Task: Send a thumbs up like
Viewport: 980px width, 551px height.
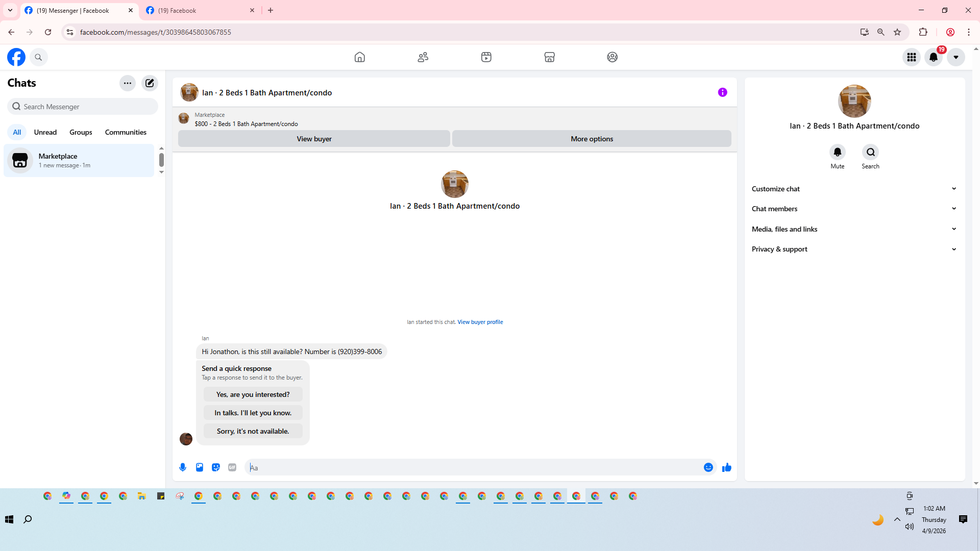Action: pyautogui.click(x=727, y=467)
